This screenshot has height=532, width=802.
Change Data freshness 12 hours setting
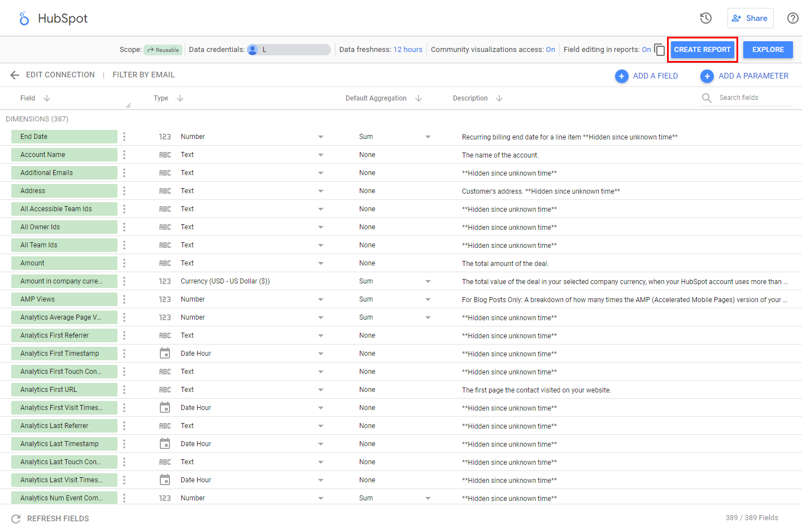click(408, 50)
